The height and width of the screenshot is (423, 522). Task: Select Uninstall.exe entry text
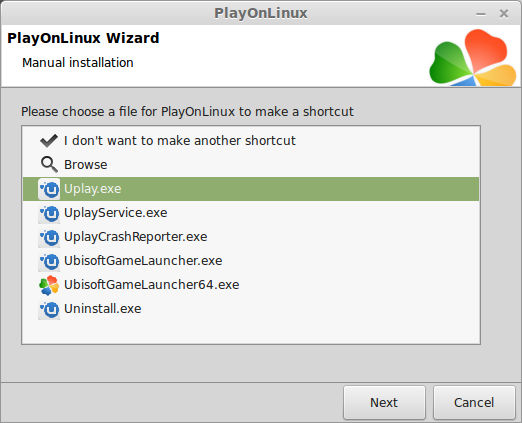click(103, 309)
